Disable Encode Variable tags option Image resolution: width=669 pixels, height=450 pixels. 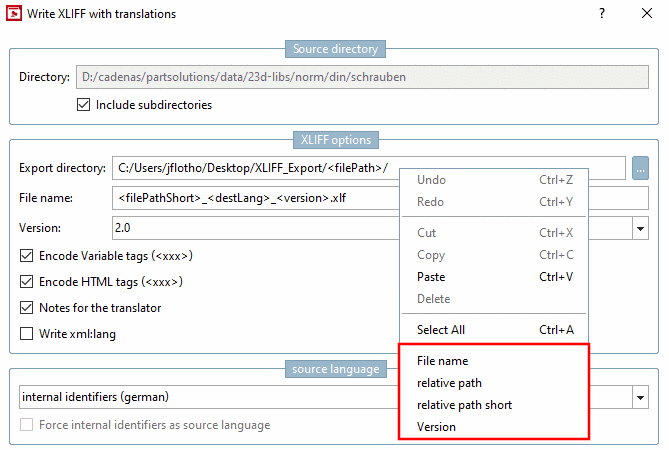pos(27,256)
